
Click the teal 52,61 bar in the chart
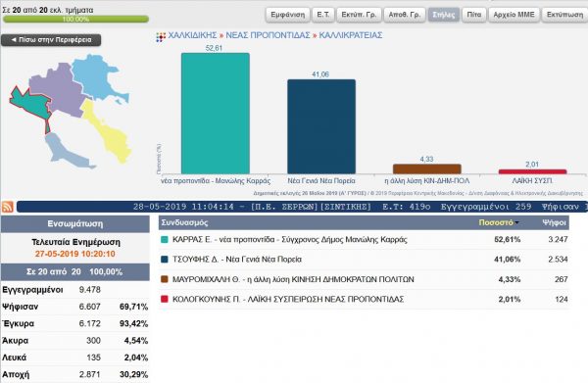point(216,114)
